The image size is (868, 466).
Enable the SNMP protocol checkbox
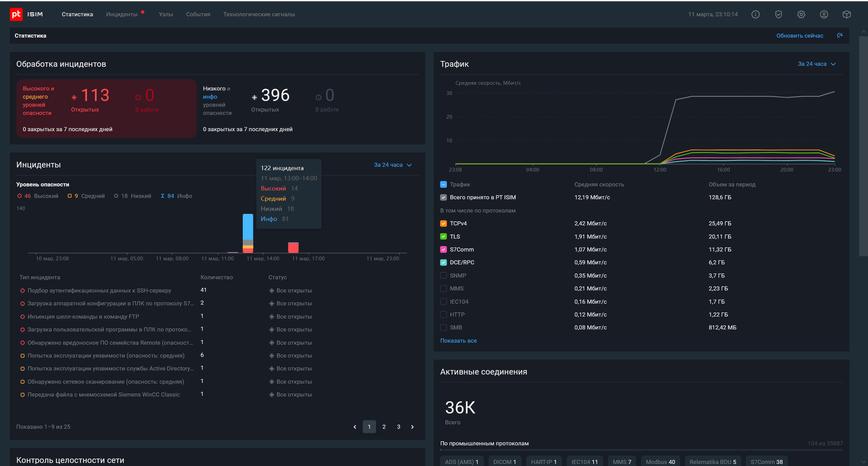coord(443,276)
